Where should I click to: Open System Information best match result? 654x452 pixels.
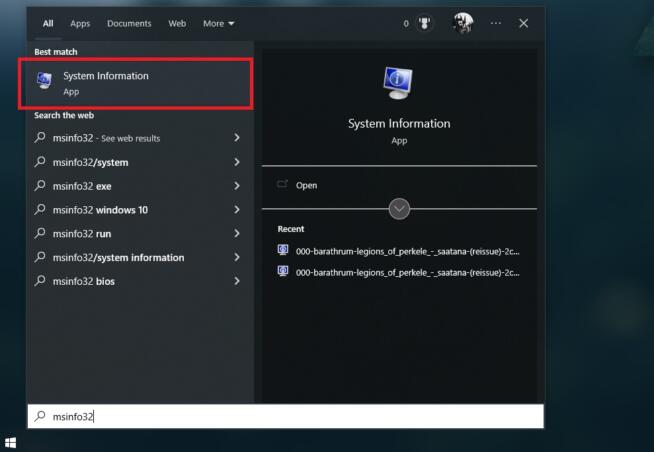pos(136,83)
